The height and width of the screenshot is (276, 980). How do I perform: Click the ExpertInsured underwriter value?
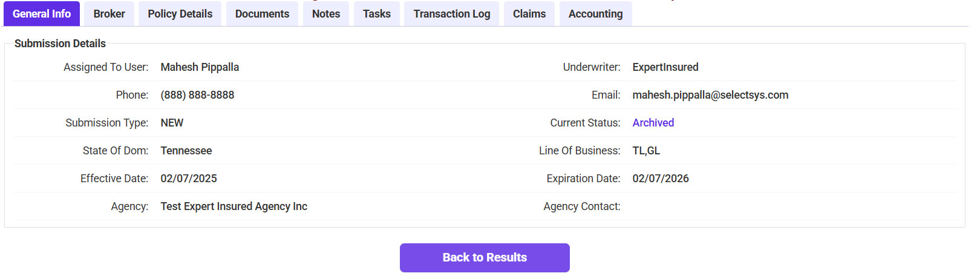click(x=665, y=67)
